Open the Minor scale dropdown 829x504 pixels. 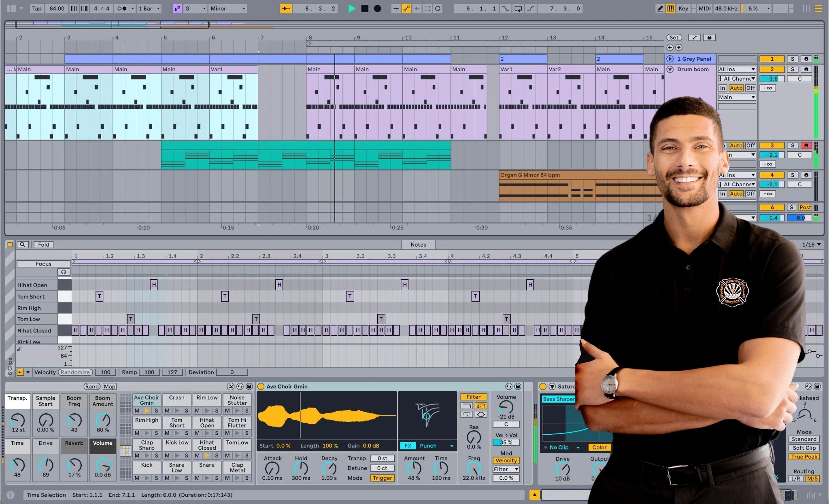click(227, 9)
